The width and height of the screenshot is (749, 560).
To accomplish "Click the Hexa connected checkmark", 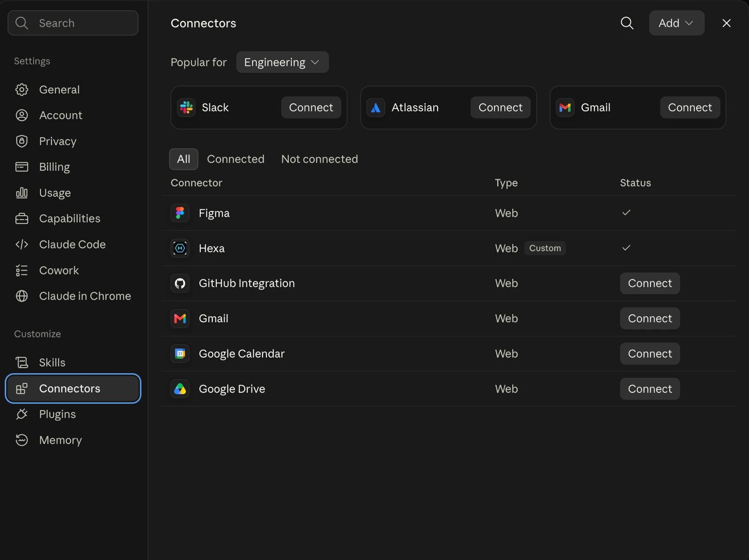I will 626,248.
